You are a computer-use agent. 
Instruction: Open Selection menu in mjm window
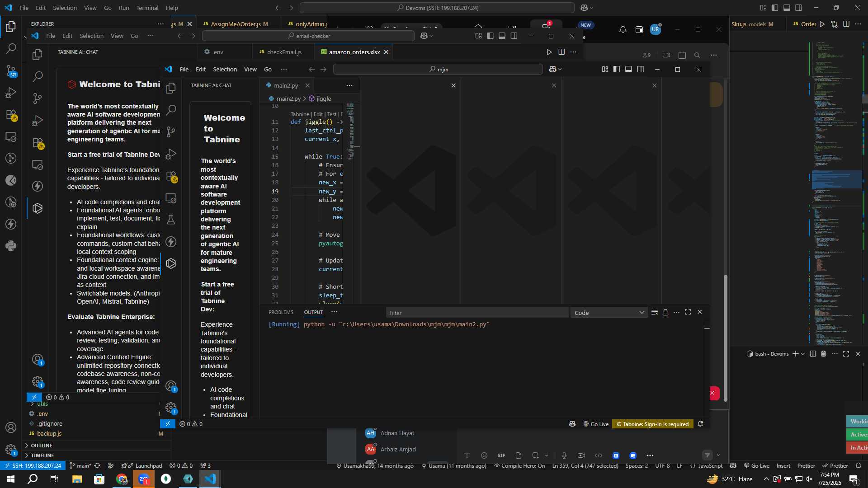point(225,69)
